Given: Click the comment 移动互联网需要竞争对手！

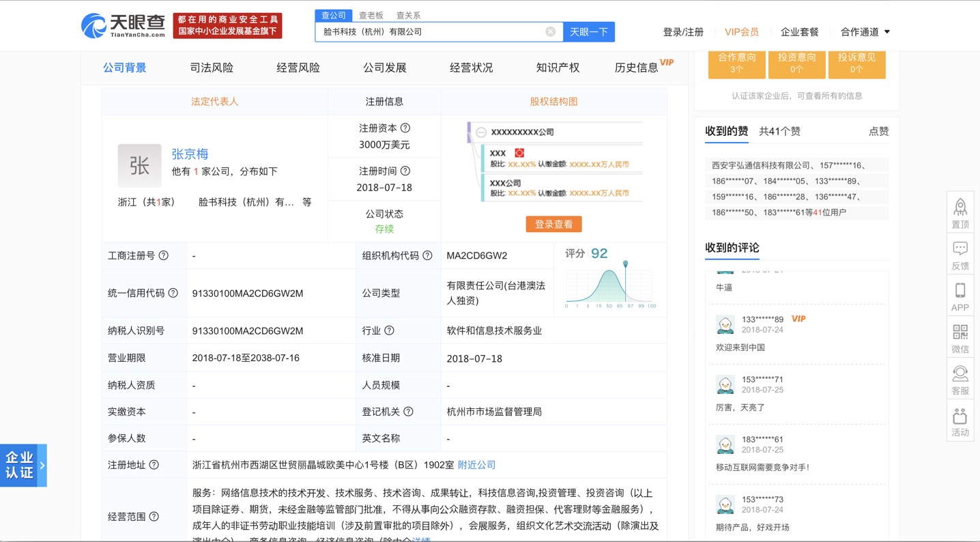Looking at the screenshot, I should click(763, 468).
